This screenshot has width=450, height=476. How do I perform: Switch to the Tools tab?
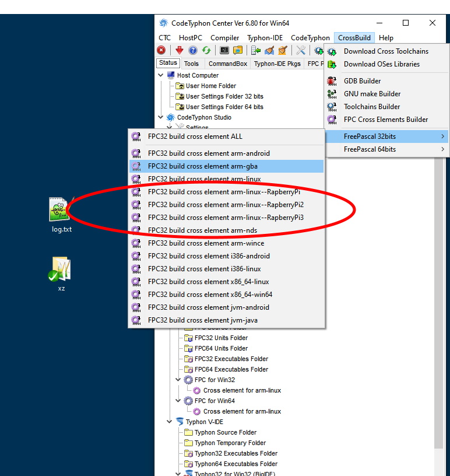(191, 64)
